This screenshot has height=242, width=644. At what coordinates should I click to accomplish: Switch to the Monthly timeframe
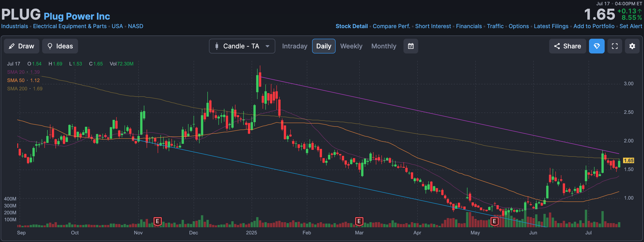384,46
